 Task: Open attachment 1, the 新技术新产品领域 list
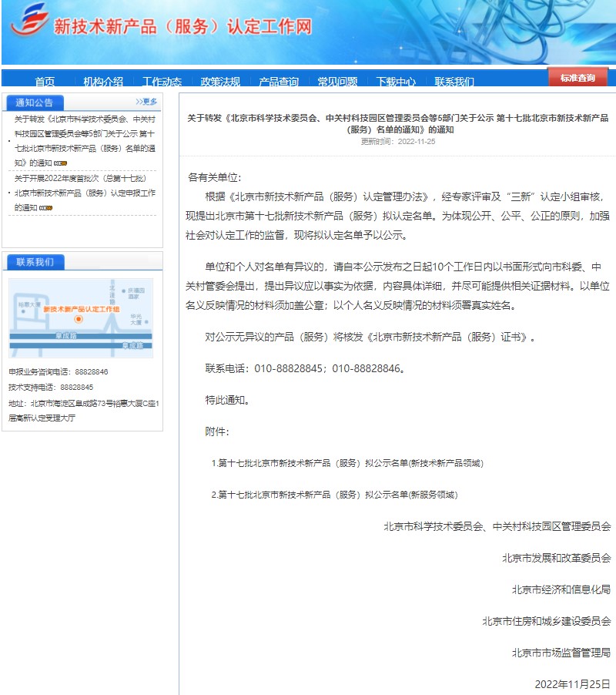(x=350, y=463)
